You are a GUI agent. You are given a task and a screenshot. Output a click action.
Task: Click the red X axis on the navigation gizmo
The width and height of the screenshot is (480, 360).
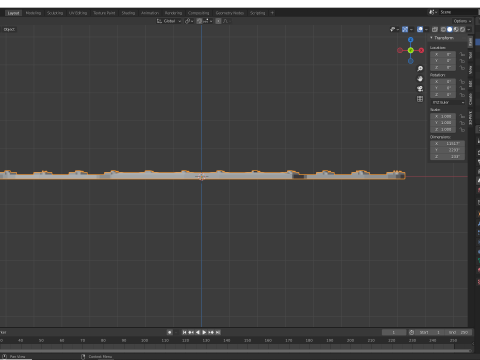[x=421, y=50]
